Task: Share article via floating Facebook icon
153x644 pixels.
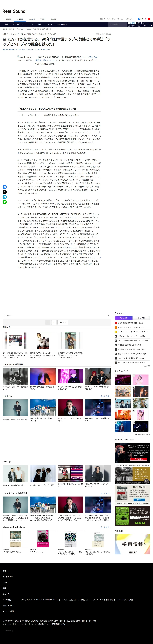Action: [x=5, y=187]
